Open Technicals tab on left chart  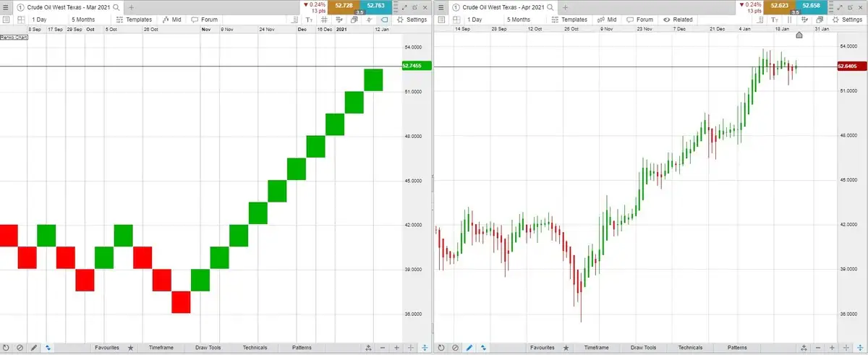click(255, 348)
